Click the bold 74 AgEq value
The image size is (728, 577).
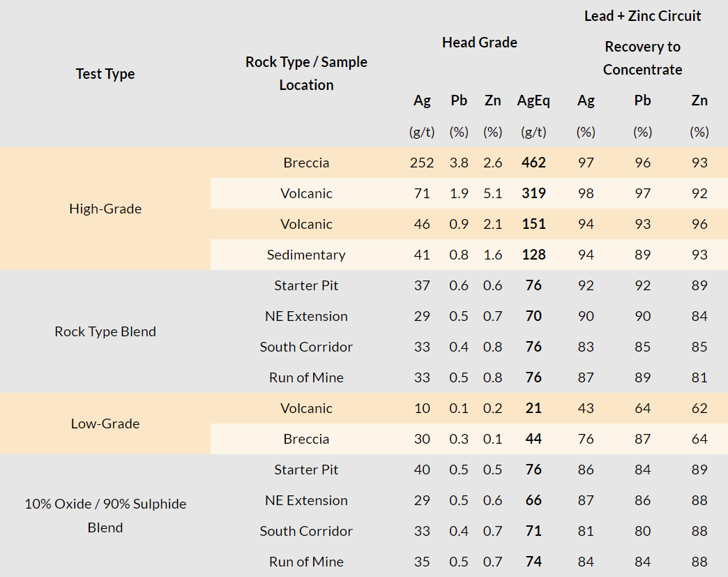(x=533, y=562)
